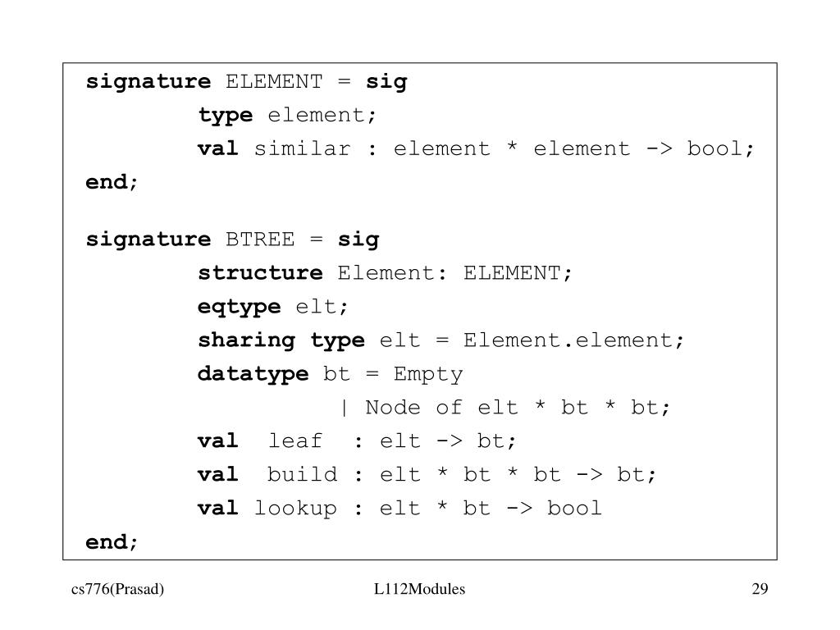The width and height of the screenshot is (840, 630).
Task: Click the 'L112Modules' footer title
Action: tap(419, 589)
